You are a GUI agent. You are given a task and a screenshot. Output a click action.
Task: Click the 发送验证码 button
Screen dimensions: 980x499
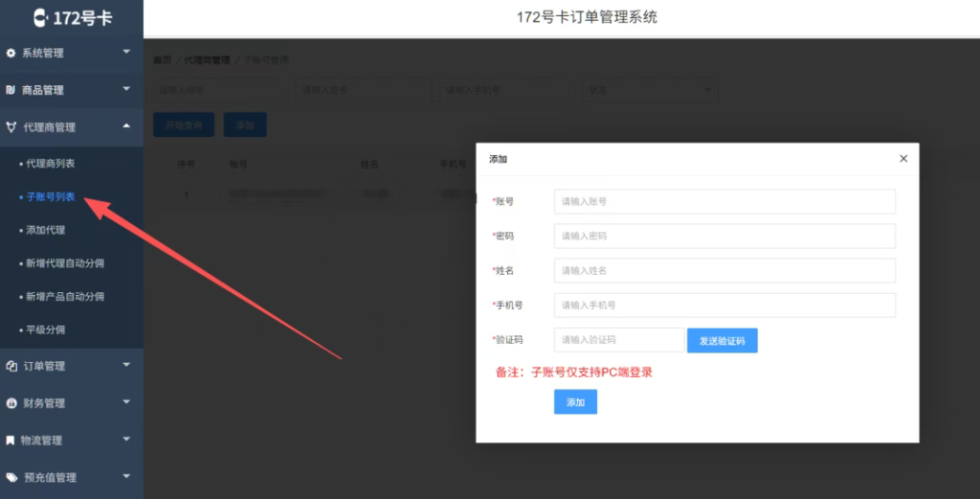[x=722, y=341]
